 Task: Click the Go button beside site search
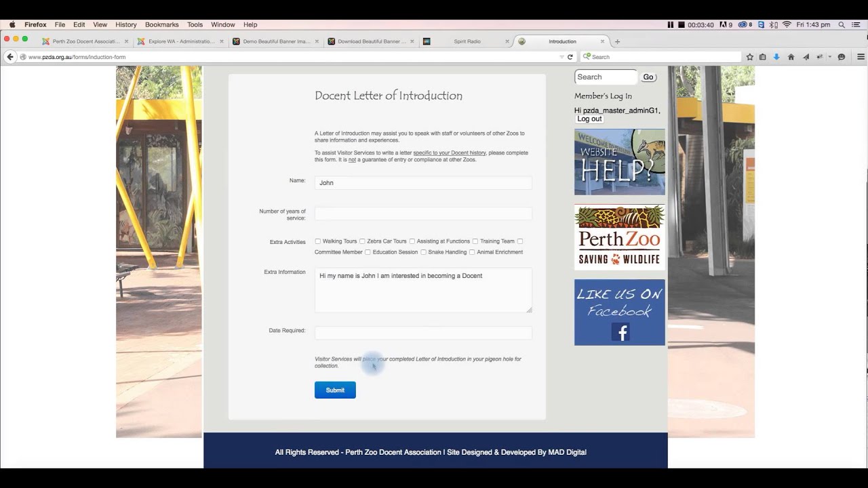[x=648, y=77]
